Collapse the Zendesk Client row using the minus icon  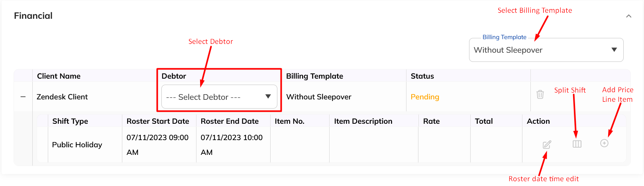click(23, 97)
